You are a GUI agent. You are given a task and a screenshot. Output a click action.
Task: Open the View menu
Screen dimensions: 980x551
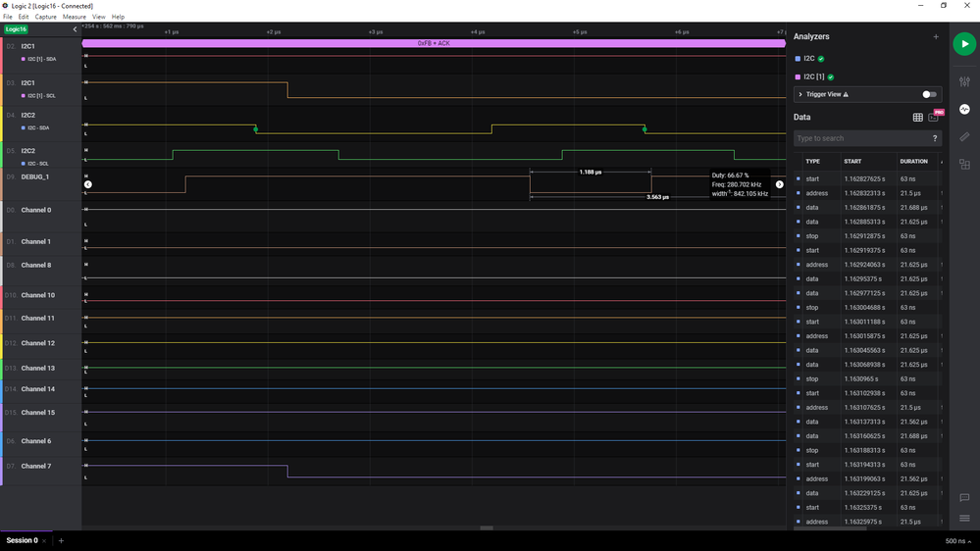99,17
